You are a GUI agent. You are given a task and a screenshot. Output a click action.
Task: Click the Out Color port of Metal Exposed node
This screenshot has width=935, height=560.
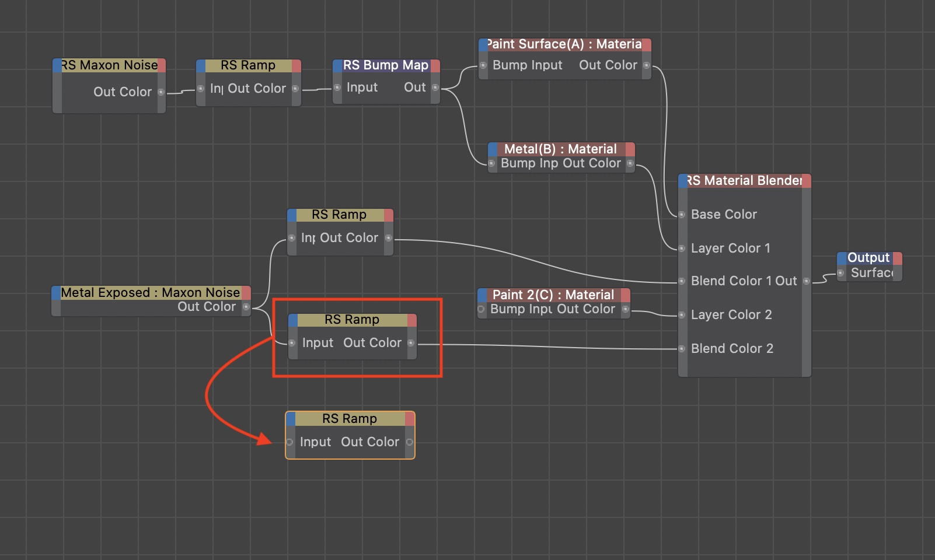246,307
